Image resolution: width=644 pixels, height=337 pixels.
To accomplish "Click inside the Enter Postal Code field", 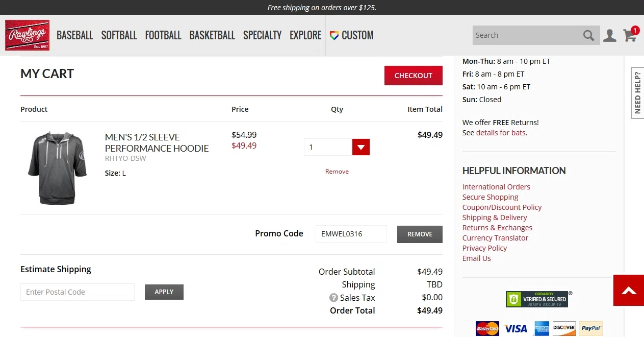I will 77,292.
